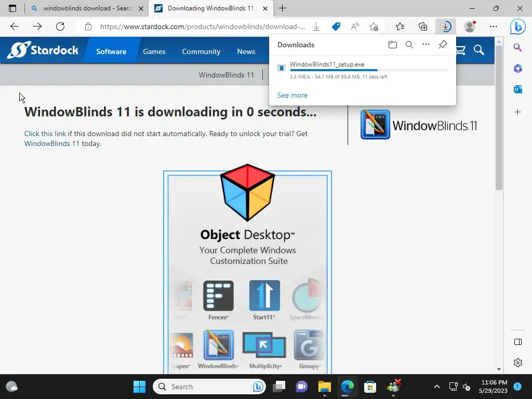
Task: Open the Outlook sidebar icon
Action: [517, 89]
